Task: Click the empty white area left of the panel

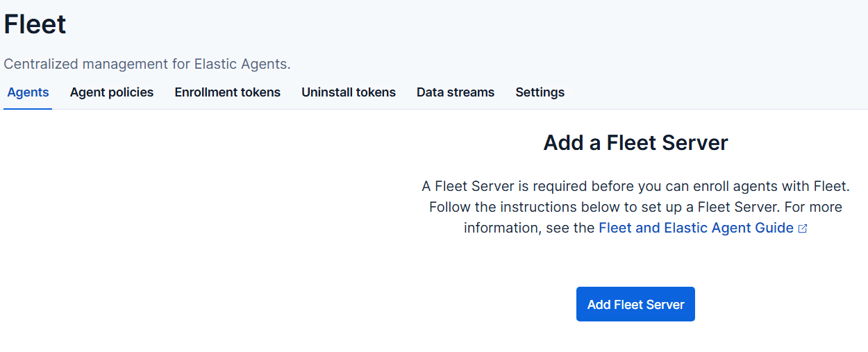Action: [x=194, y=229]
